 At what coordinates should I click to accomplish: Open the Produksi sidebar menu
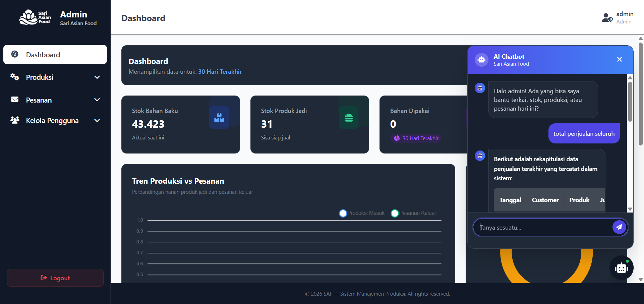[55, 77]
